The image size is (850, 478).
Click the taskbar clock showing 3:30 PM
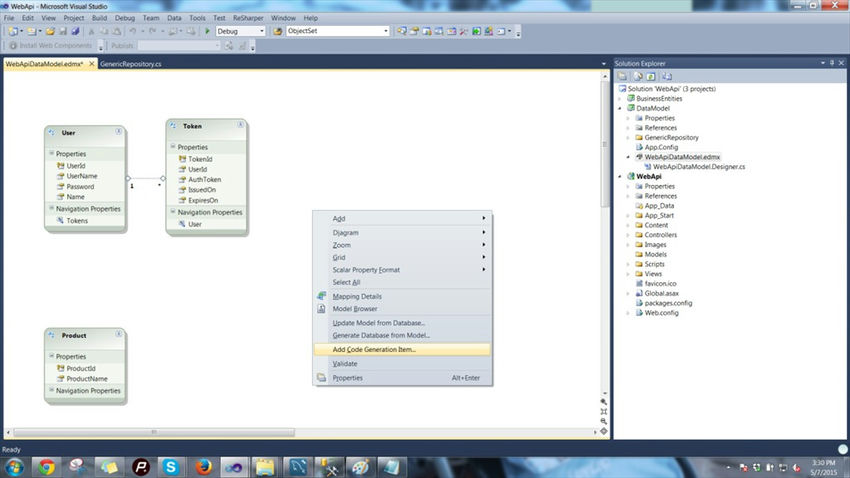[x=823, y=467]
